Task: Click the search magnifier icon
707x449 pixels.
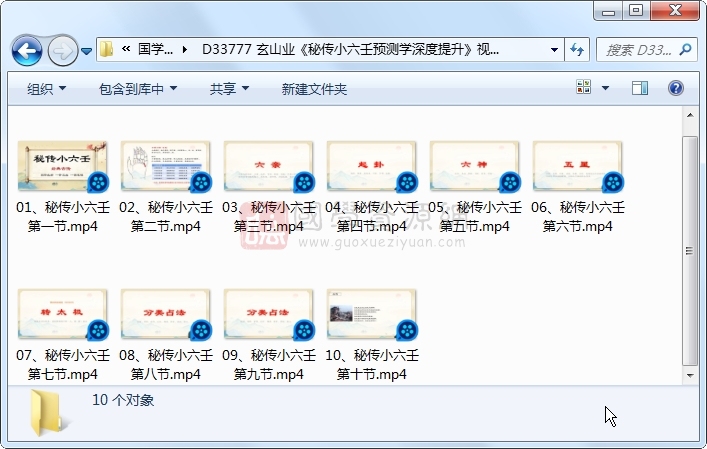Action: pyautogui.click(x=685, y=49)
